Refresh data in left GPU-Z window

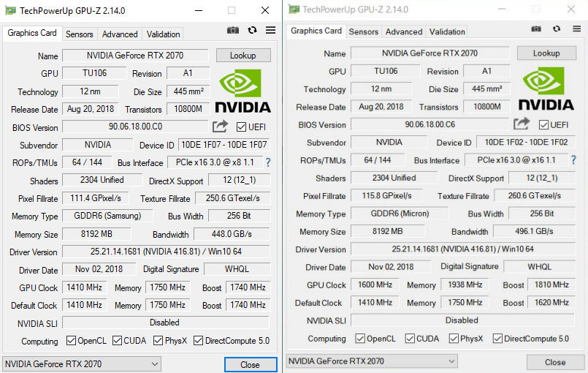coord(253,30)
